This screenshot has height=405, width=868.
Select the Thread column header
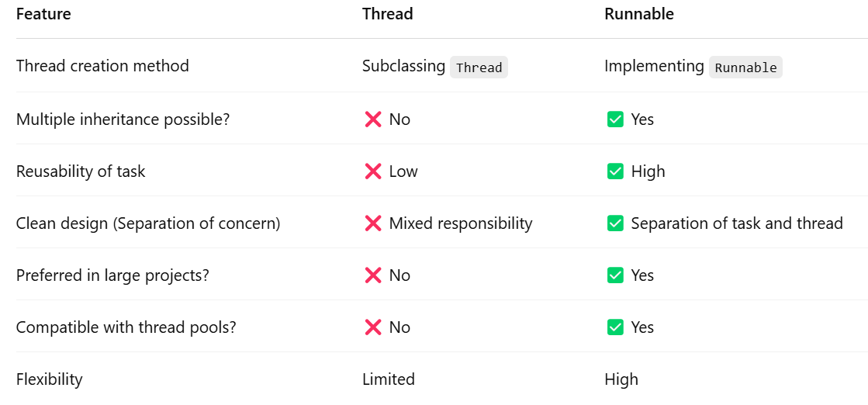[388, 14]
